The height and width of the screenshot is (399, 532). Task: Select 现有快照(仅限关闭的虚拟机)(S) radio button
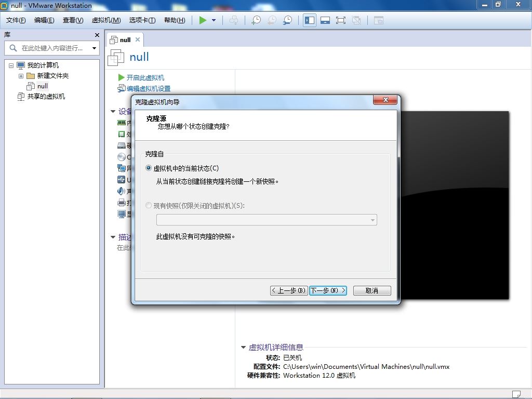[x=149, y=206]
